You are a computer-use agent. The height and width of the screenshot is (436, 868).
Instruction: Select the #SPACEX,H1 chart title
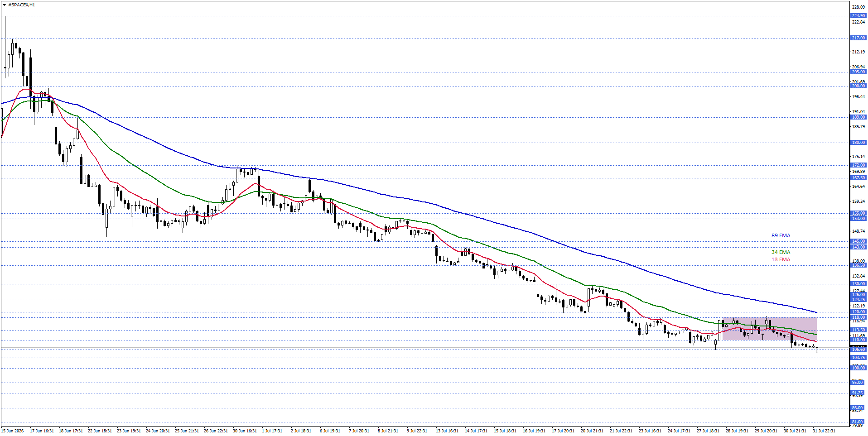[21, 5]
